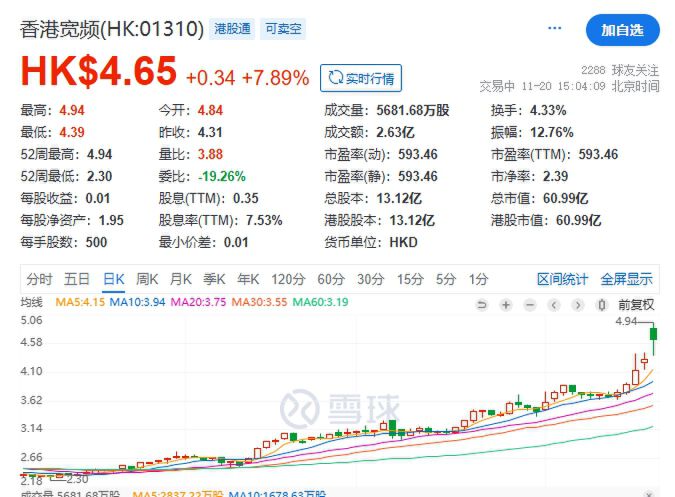Click the 昨收 value 4.31

tap(210, 133)
